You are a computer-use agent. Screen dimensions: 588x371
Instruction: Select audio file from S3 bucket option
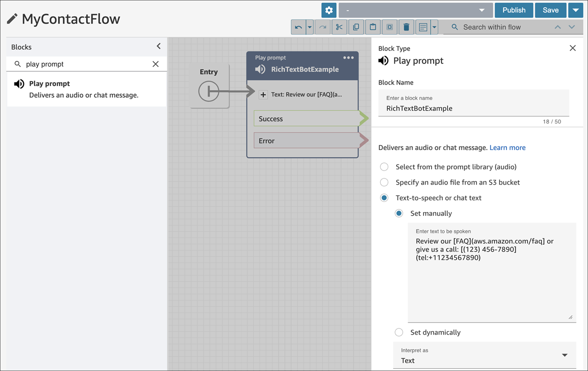point(384,182)
